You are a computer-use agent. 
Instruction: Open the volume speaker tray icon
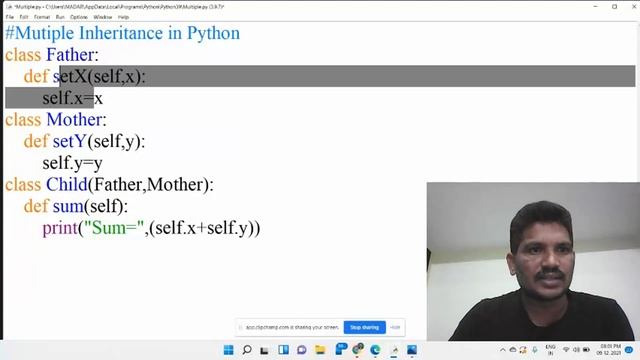(x=576, y=350)
